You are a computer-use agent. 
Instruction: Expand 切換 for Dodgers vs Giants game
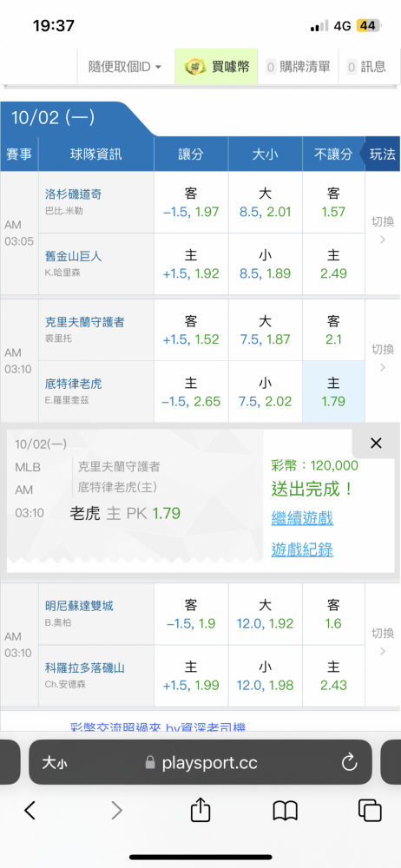[x=383, y=230]
